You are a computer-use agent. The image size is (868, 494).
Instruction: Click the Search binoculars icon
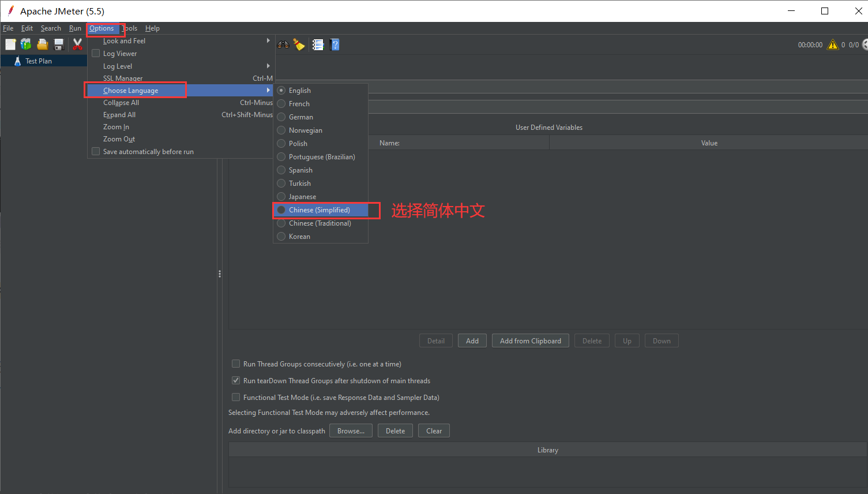(x=283, y=44)
